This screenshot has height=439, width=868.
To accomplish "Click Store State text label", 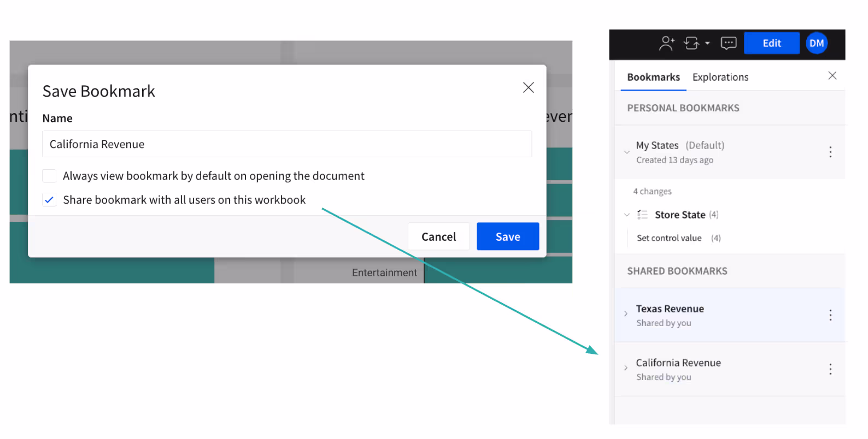I will coord(680,215).
